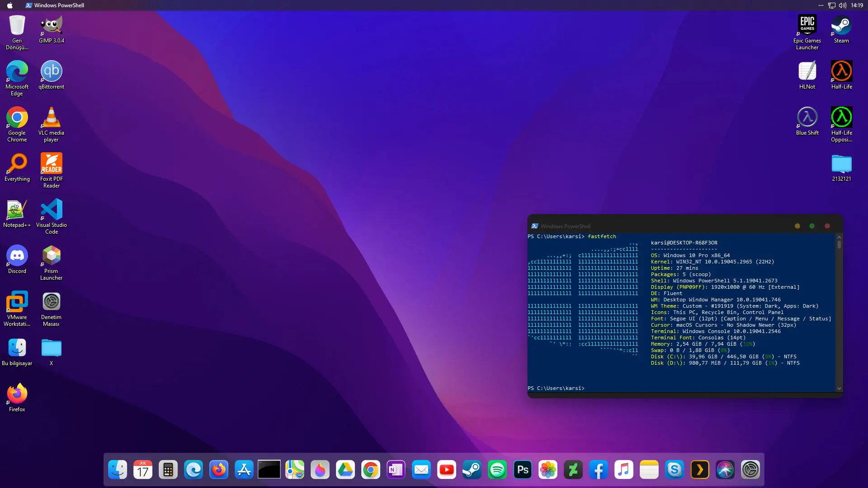Select the Microsoft Edge desktop shortcut
The width and height of the screenshot is (868, 488).
tap(17, 78)
